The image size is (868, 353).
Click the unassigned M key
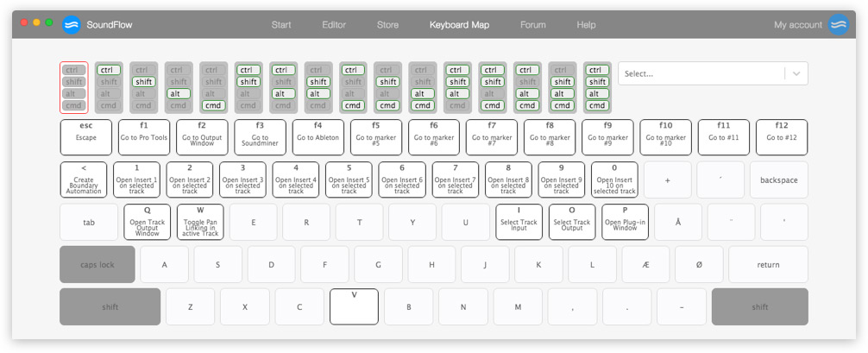[518, 306]
